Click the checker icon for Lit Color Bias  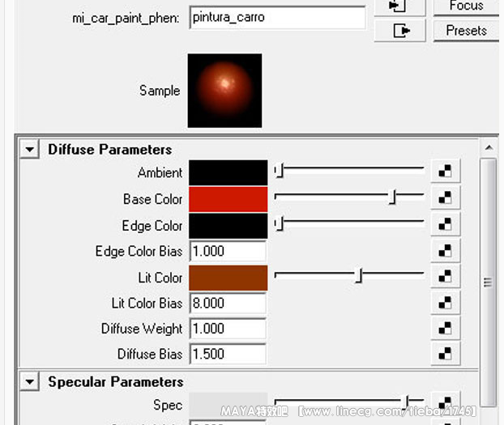coord(445,303)
